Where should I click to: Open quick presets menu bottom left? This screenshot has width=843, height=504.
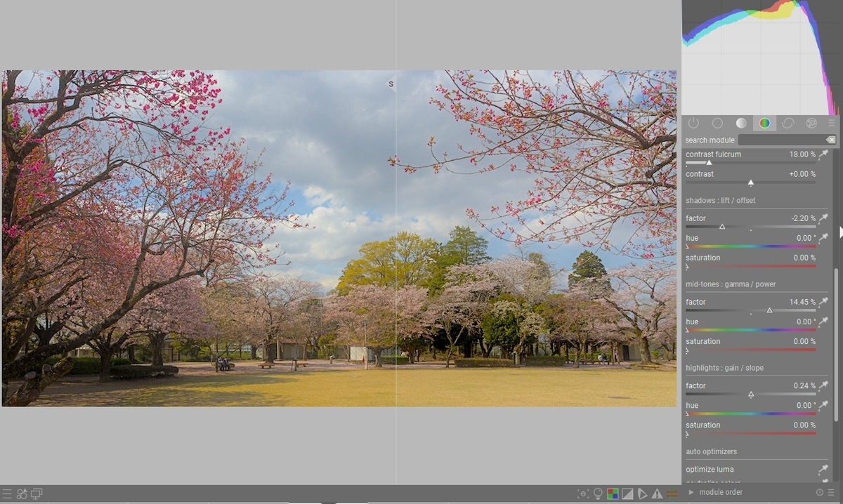(7, 494)
